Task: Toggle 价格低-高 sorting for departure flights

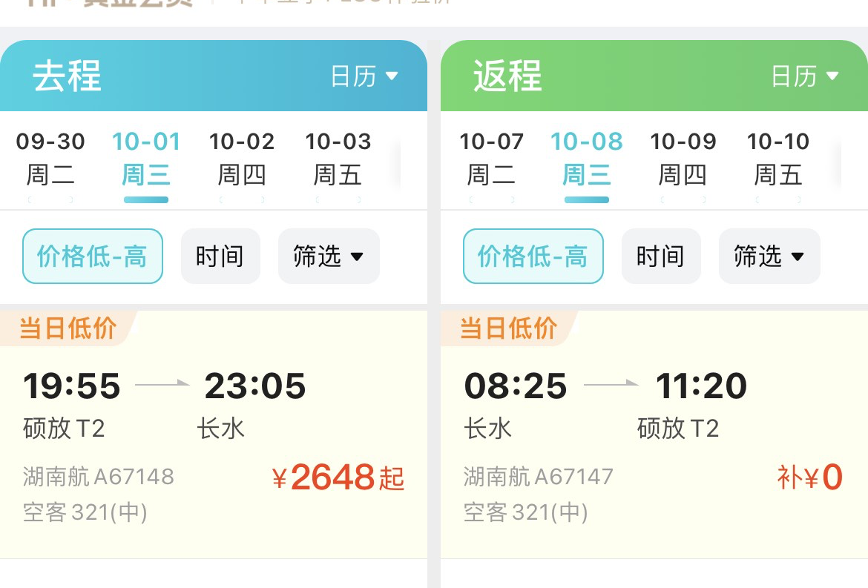Action: click(x=92, y=257)
